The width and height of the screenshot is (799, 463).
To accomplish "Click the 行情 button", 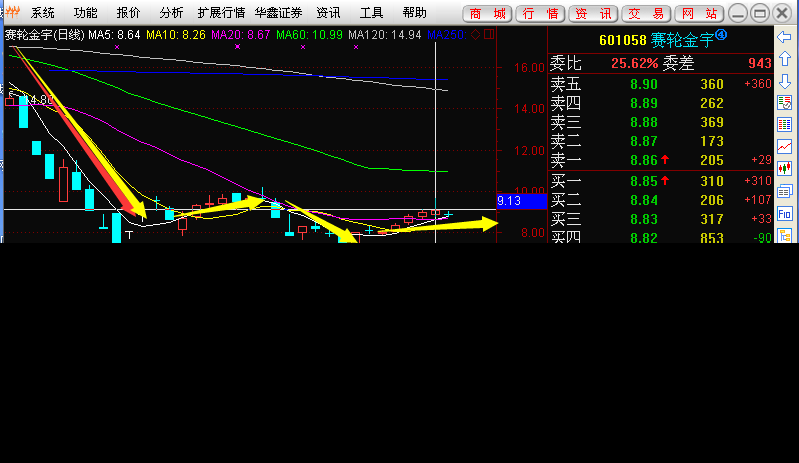I will 541,14.
